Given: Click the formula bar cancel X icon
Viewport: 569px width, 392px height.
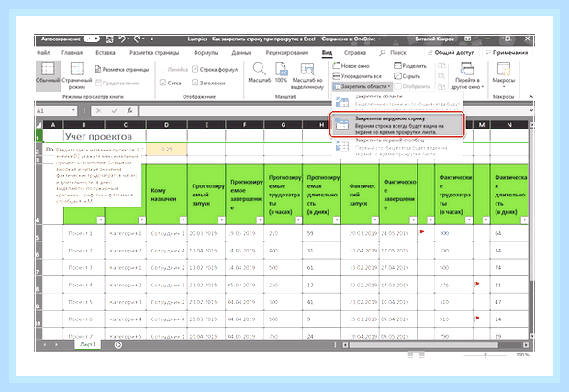Looking at the screenshot, I should pyautogui.click(x=99, y=111).
